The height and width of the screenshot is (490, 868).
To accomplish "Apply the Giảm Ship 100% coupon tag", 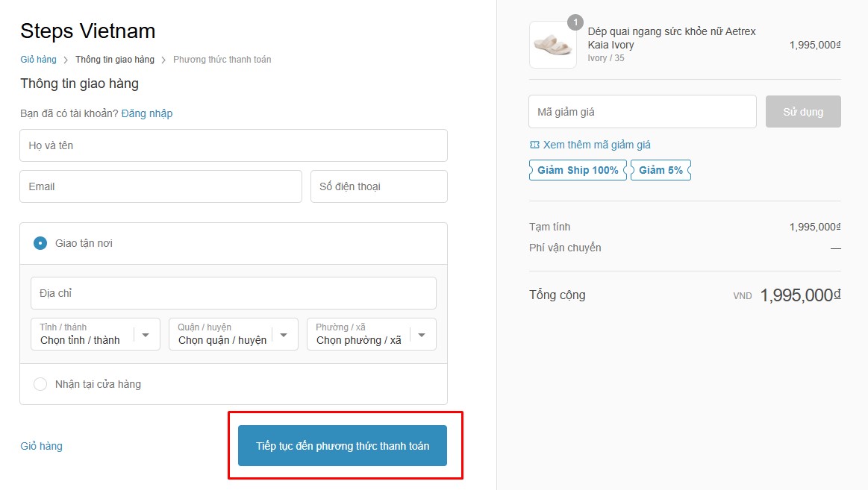I will [578, 170].
